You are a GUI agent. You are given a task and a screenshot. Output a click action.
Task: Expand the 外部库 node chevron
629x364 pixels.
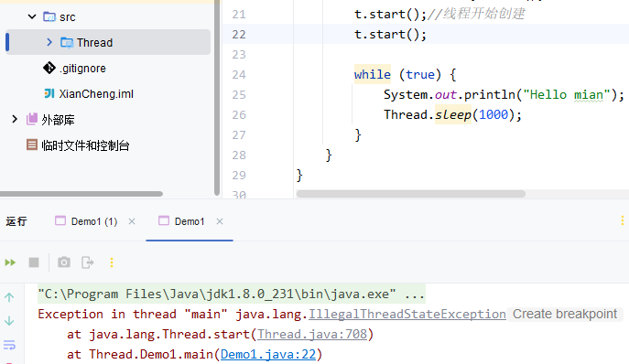click(15, 119)
